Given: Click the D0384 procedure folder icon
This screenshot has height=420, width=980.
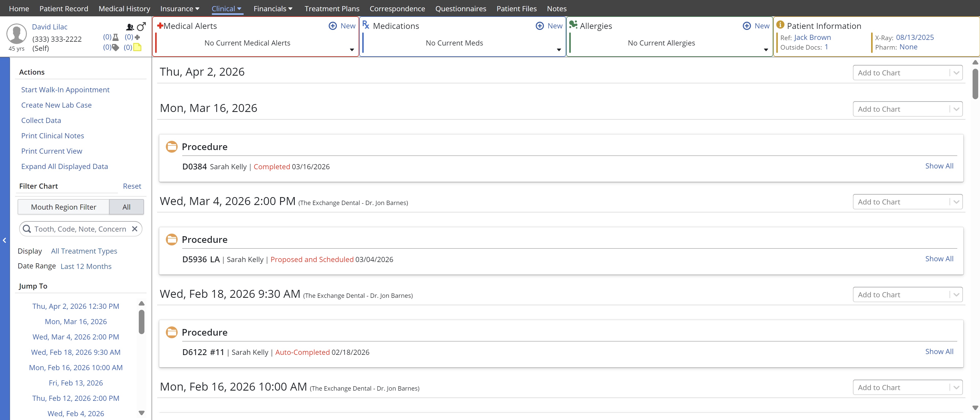Looking at the screenshot, I should (172, 146).
